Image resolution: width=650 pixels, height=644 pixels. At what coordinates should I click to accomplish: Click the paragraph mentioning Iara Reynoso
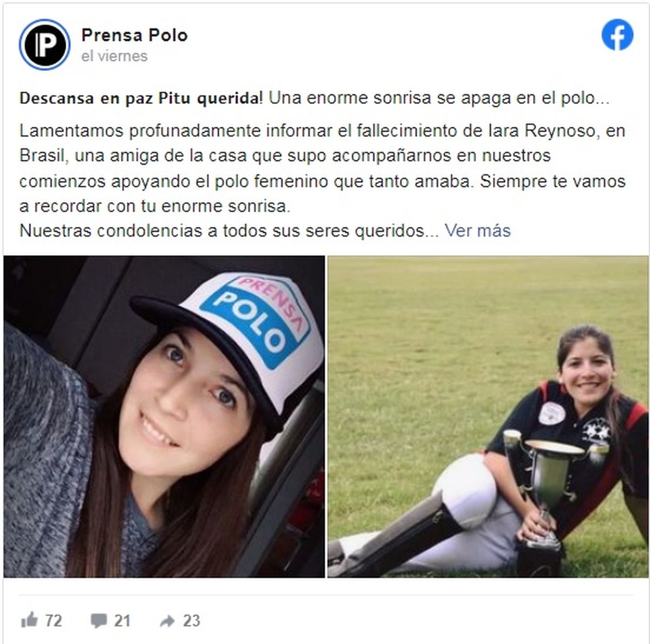[x=322, y=168]
